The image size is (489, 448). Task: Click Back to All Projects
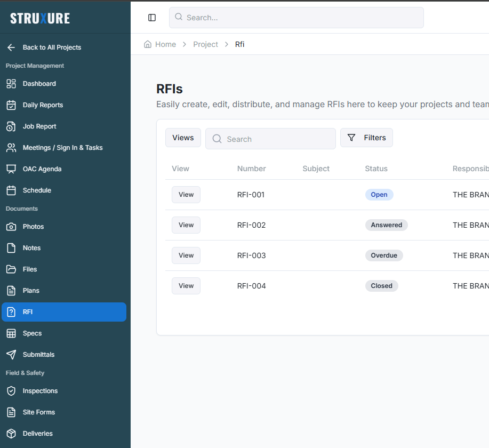pyautogui.click(x=52, y=47)
